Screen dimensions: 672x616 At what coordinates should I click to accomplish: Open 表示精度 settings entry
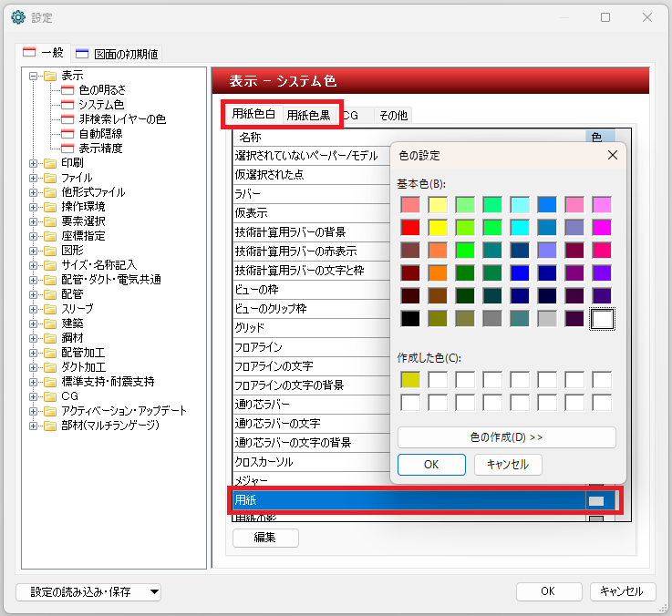coord(99,149)
